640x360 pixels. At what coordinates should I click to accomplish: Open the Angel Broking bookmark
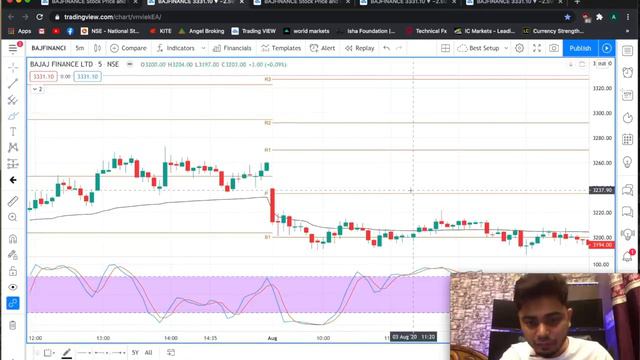click(x=202, y=31)
